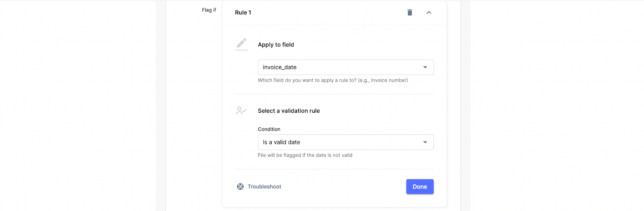Open the Troubleshoot link
The image size is (644, 211).
264,186
